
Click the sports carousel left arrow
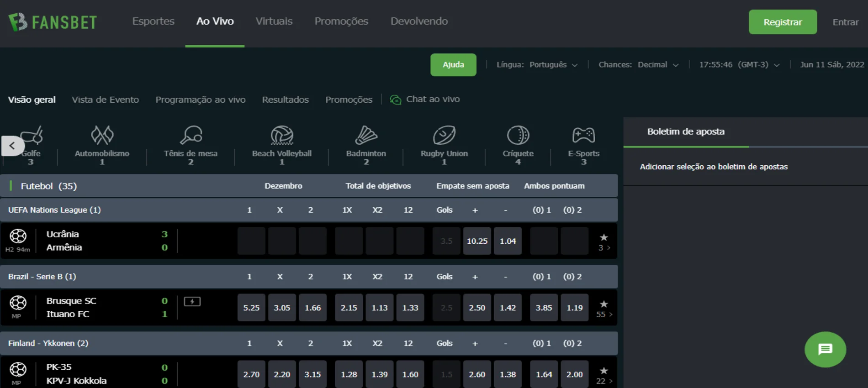click(12, 146)
